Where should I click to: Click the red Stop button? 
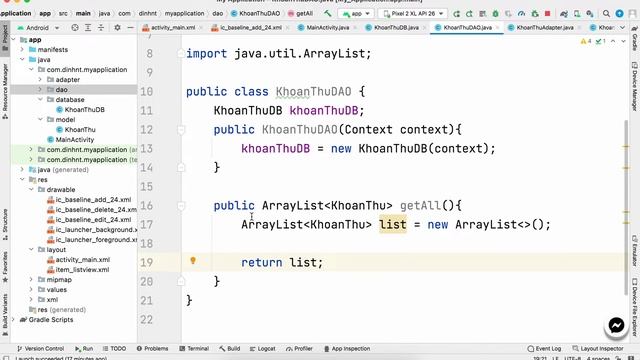pos(547,13)
